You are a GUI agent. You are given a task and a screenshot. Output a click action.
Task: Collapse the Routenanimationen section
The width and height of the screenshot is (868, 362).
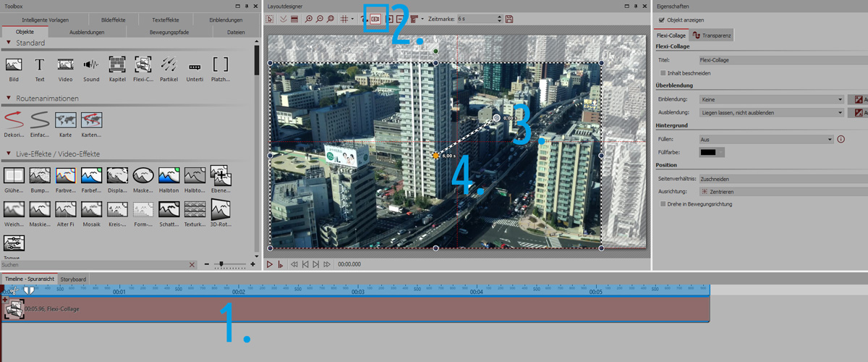[8, 98]
